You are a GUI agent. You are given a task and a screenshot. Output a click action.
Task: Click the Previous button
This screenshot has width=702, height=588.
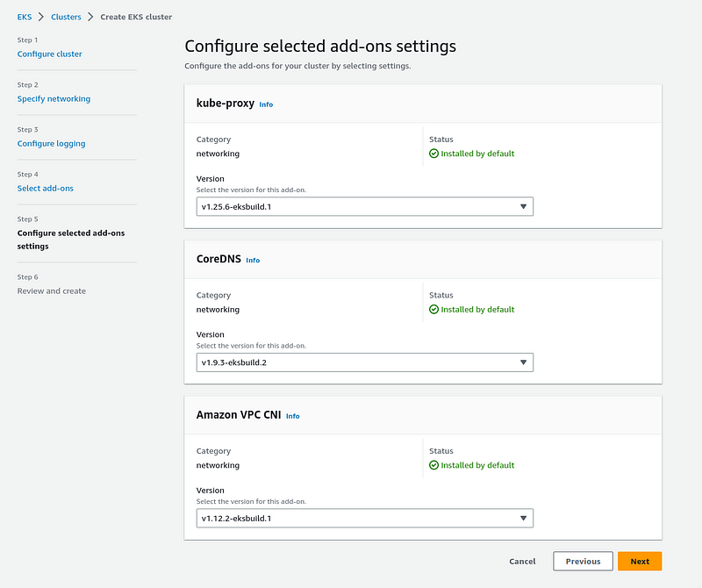pyautogui.click(x=583, y=561)
